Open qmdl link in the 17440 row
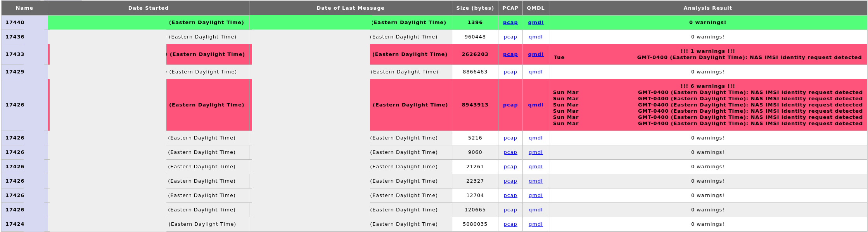This screenshot has width=868, height=232. [535, 23]
